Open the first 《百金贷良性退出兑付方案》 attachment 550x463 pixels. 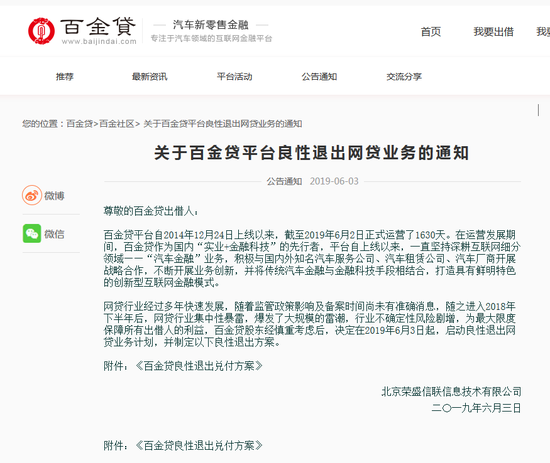pyautogui.click(x=199, y=366)
